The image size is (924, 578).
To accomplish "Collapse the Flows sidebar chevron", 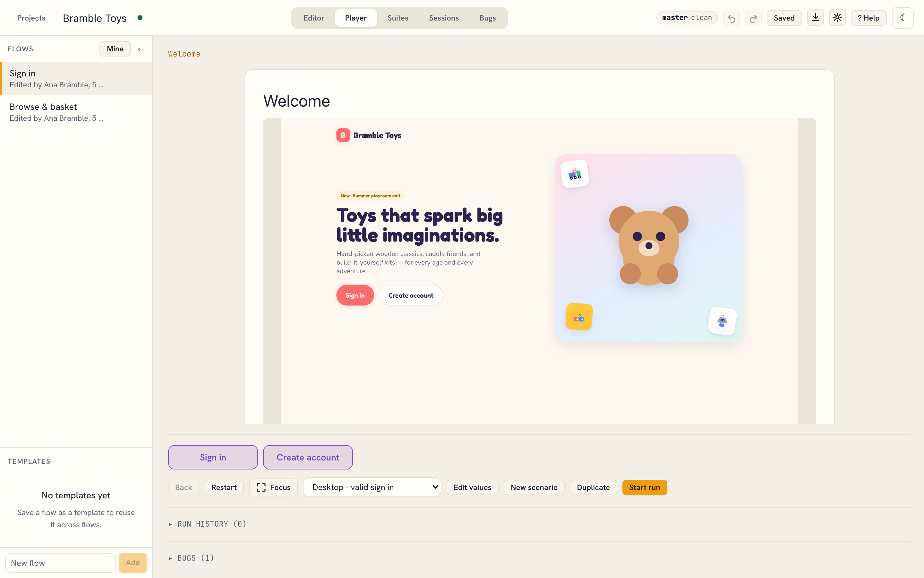I will (x=139, y=49).
